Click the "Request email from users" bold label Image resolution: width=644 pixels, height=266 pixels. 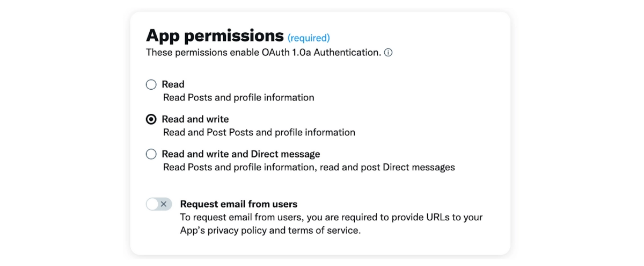tap(239, 204)
